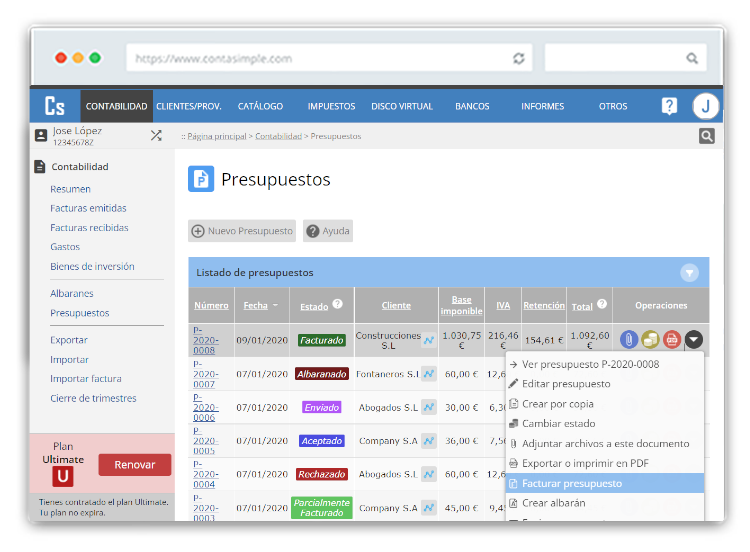Click the Contasimple Cs logo
This screenshot has width=750, height=552.
54,106
